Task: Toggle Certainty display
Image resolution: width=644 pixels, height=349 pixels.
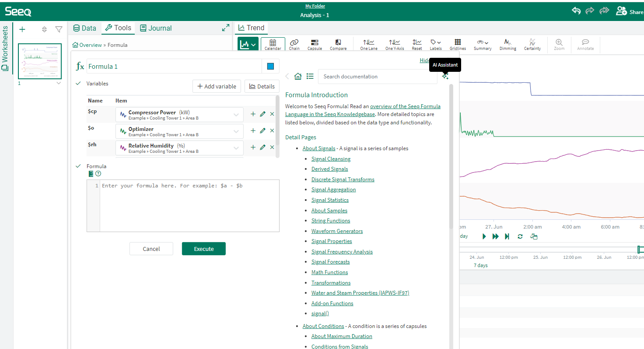Action: pos(532,44)
